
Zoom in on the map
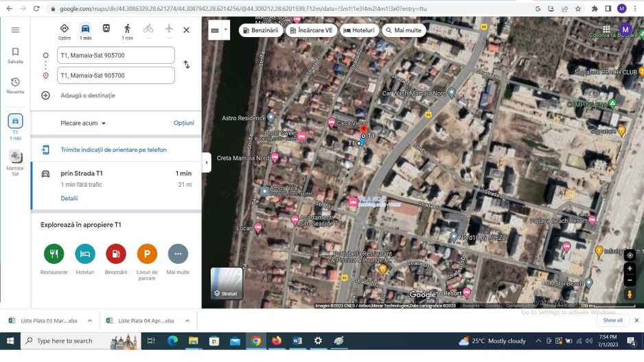[x=630, y=269]
